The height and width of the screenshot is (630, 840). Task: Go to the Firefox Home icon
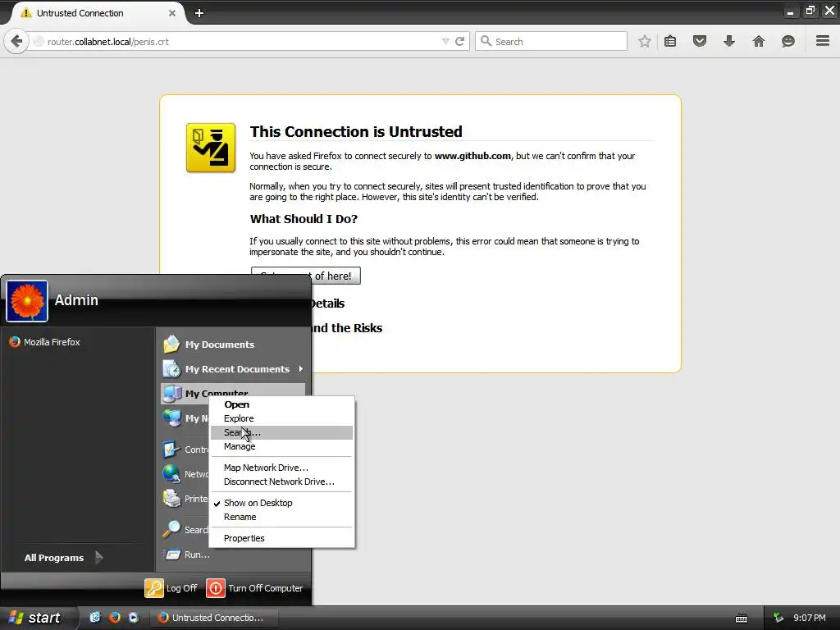pos(759,41)
